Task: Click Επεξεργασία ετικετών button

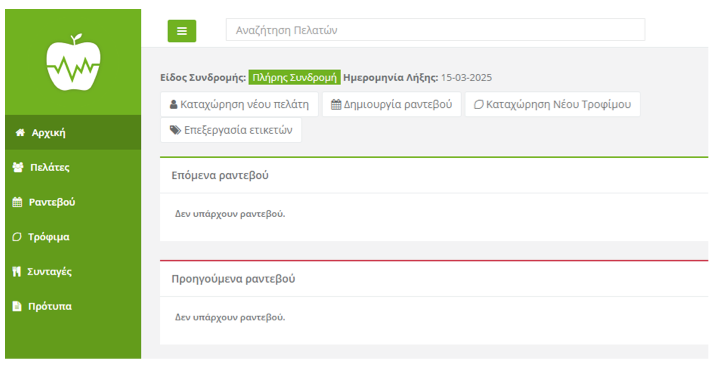Action: tap(231, 130)
